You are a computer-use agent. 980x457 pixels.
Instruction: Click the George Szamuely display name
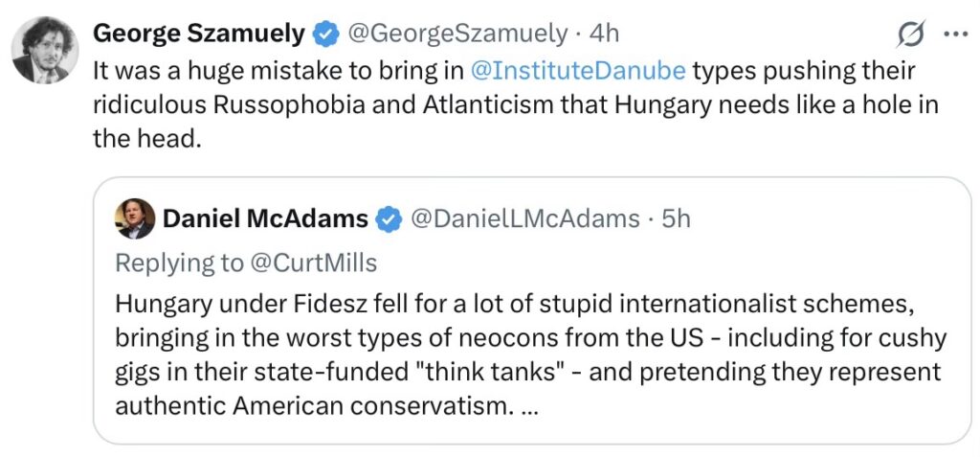pyautogui.click(x=199, y=34)
